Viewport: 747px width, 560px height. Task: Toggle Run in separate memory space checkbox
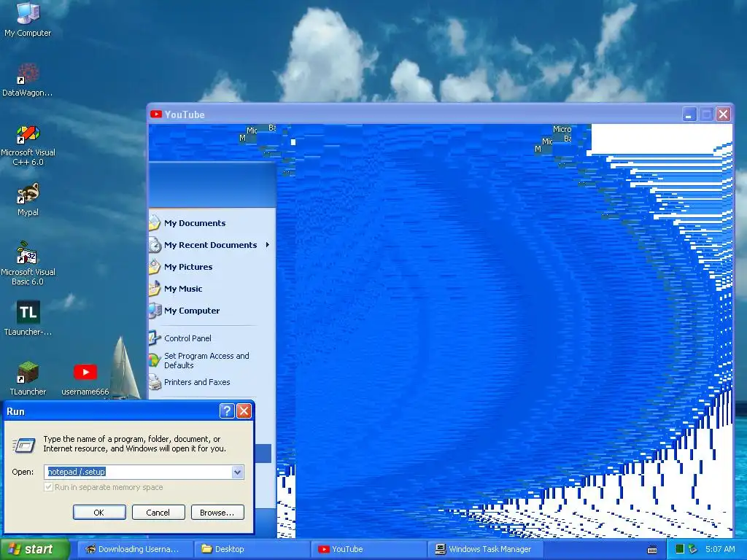[x=48, y=487]
